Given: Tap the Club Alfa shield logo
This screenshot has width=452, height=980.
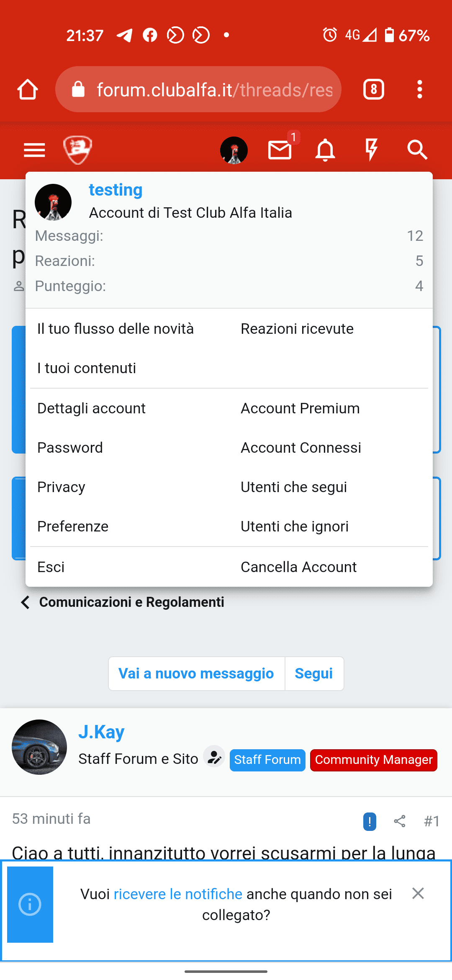Looking at the screenshot, I should coord(78,150).
